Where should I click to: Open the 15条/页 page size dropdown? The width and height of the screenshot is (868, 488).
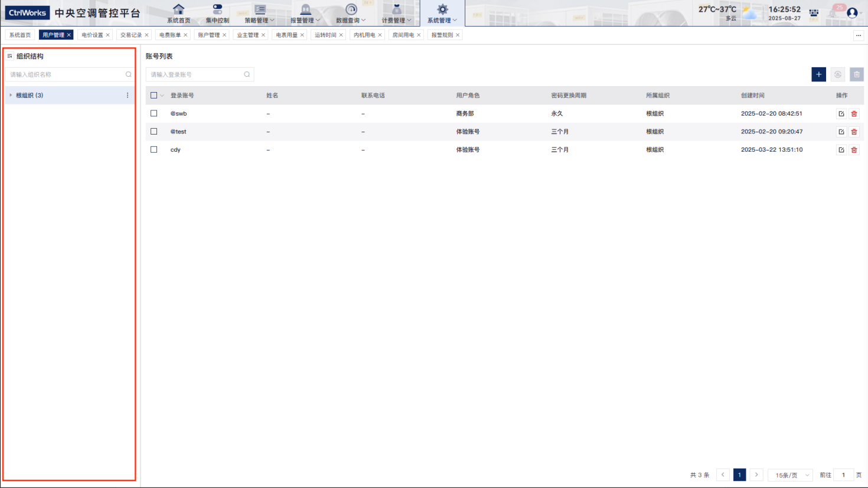(x=791, y=475)
